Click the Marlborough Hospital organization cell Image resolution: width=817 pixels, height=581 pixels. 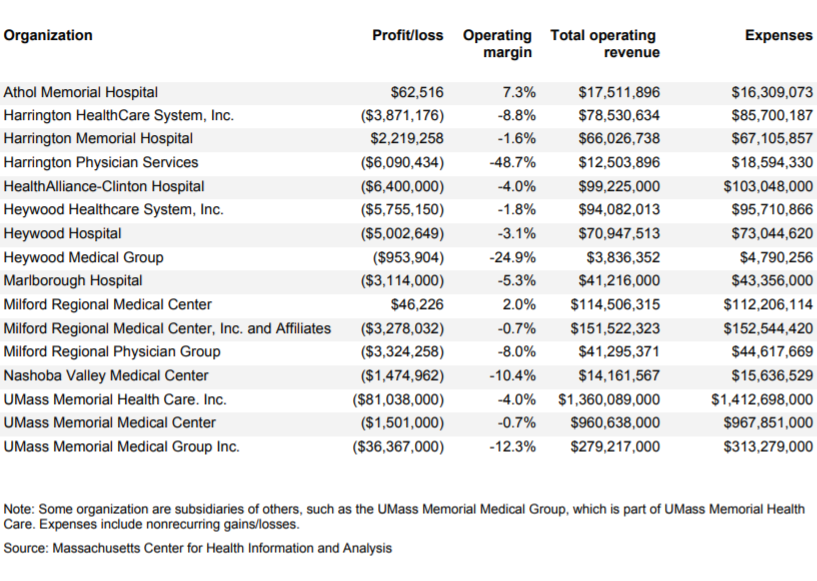click(x=73, y=281)
